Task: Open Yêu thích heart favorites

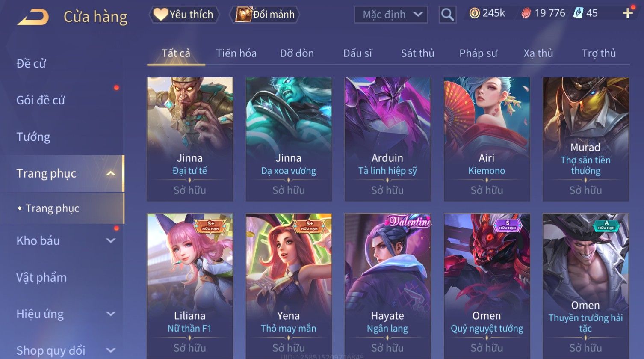Action: pos(184,15)
